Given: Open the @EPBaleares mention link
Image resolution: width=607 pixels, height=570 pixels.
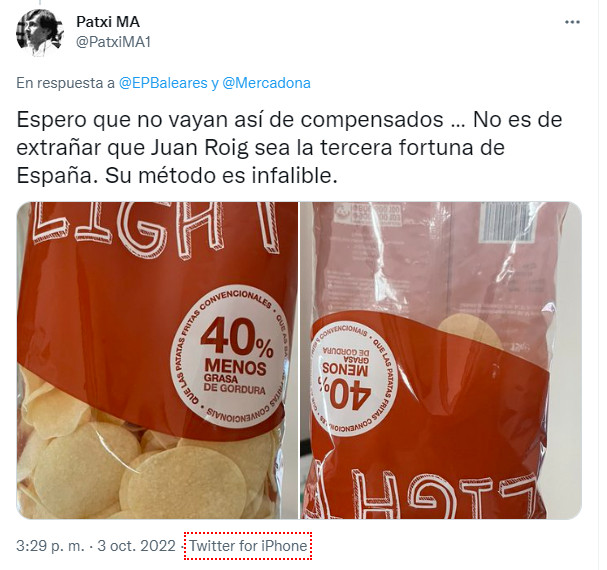Looking at the screenshot, I should pos(163,83).
